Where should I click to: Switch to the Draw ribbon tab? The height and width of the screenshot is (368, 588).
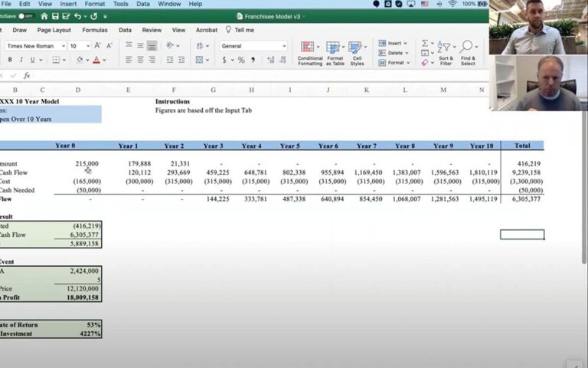coord(19,30)
